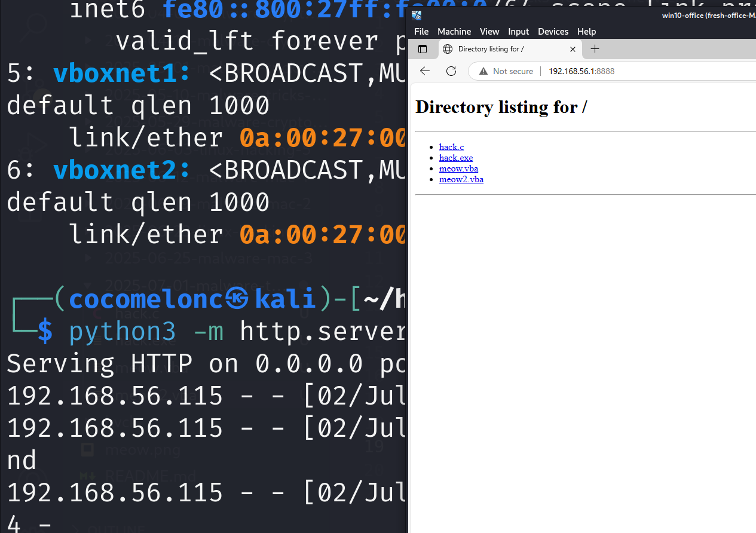Open the meow.vba link

[x=458, y=169]
